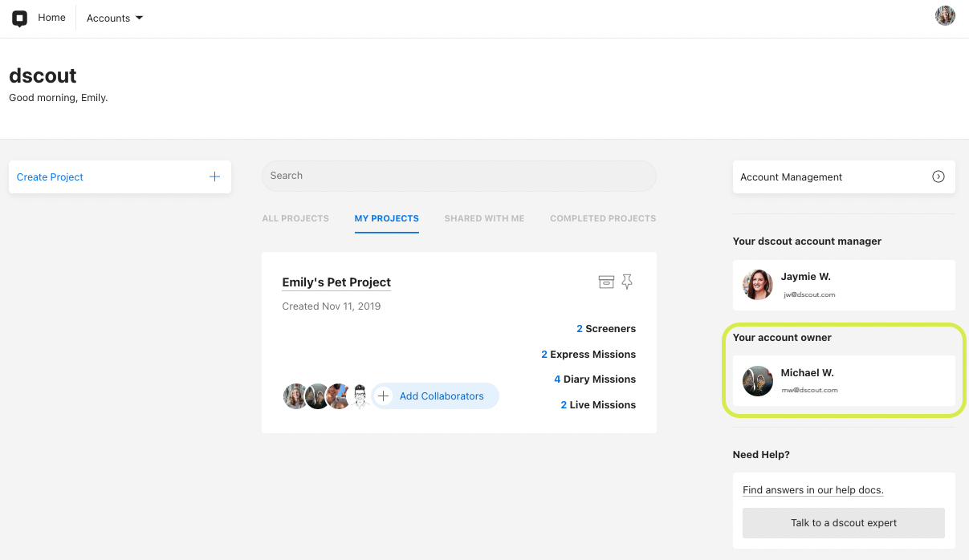This screenshot has width=969, height=560.
Task: Open the 2 Screeners link
Action: (x=606, y=329)
